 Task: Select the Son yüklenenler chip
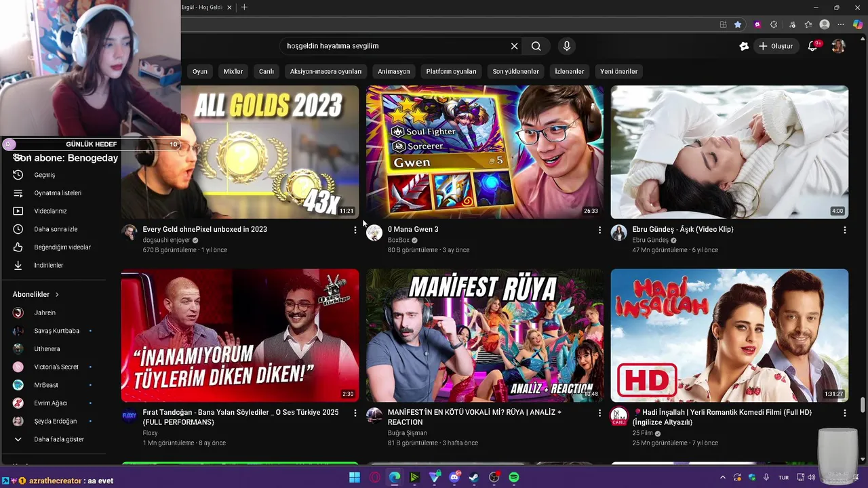coord(516,71)
